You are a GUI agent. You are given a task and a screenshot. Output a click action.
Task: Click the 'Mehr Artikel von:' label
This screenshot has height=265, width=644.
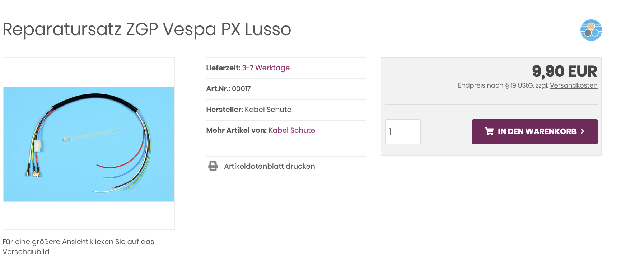coord(236,130)
